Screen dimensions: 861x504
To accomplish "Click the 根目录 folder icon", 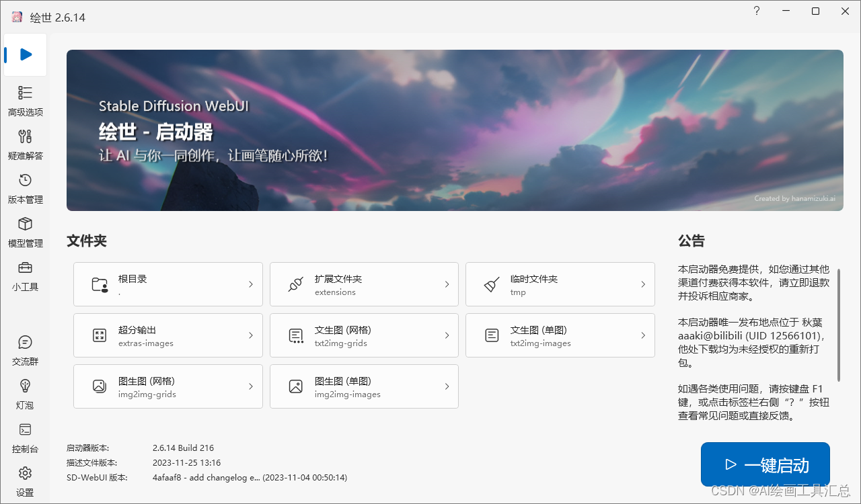I will click(x=100, y=284).
